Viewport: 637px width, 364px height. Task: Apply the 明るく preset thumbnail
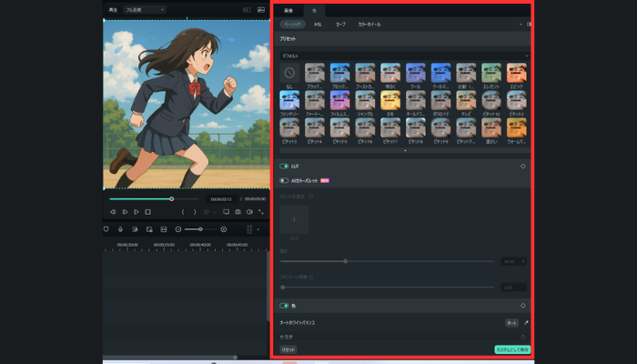(390, 73)
